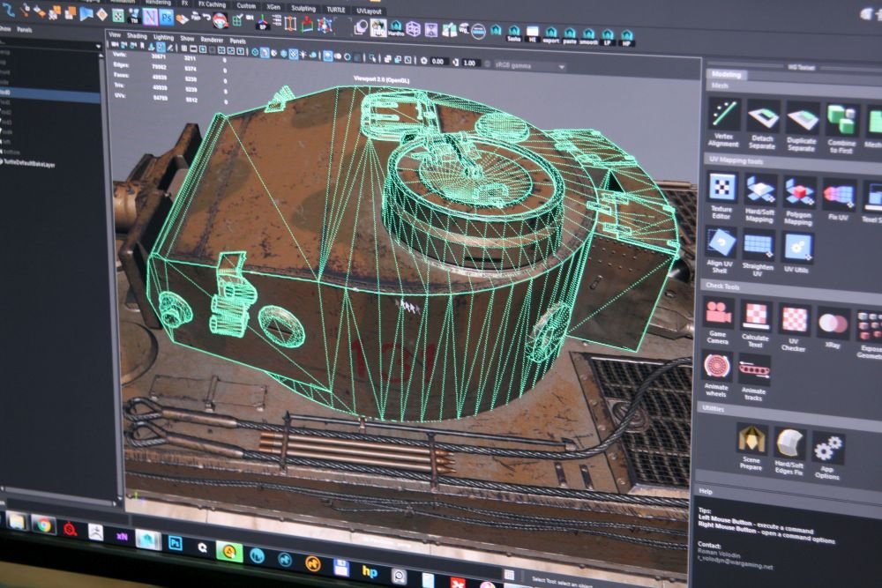
Task: Toggle XRay display mode
Action: [x=833, y=324]
